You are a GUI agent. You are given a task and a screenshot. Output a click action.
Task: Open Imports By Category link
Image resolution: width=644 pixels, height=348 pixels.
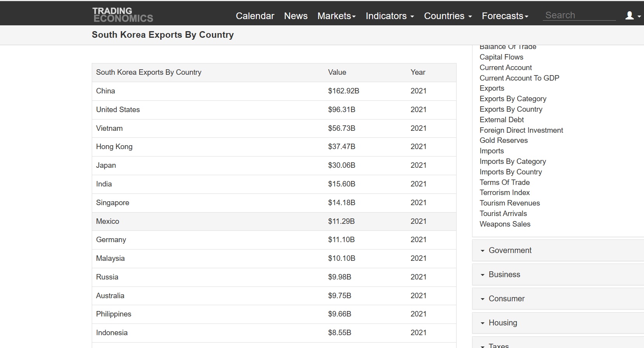[513, 162]
